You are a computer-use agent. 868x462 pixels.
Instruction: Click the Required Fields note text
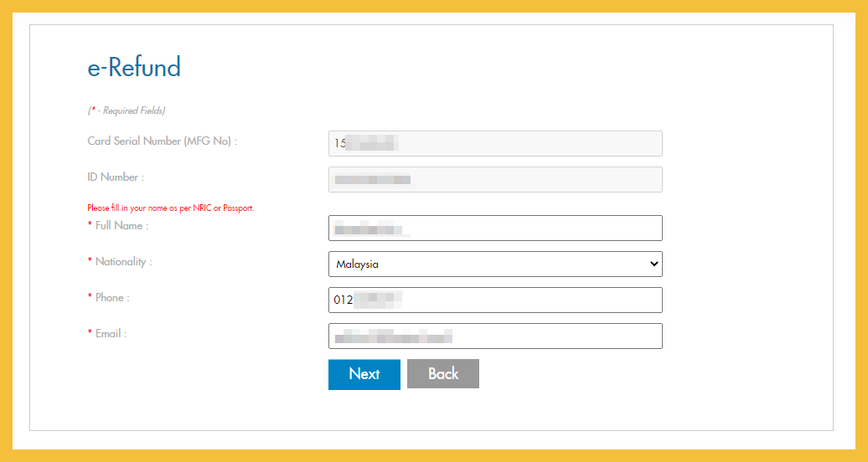point(131,110)
